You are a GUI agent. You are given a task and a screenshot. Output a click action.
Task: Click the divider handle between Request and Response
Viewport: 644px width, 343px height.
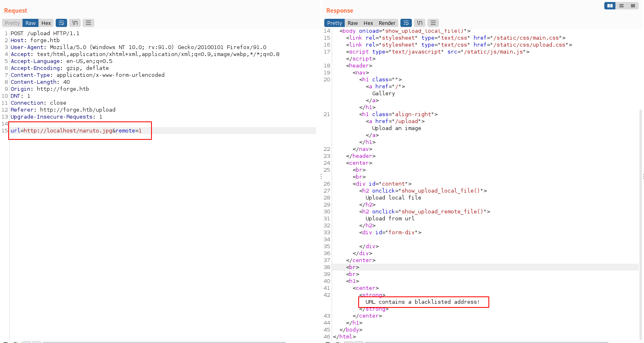321,177
